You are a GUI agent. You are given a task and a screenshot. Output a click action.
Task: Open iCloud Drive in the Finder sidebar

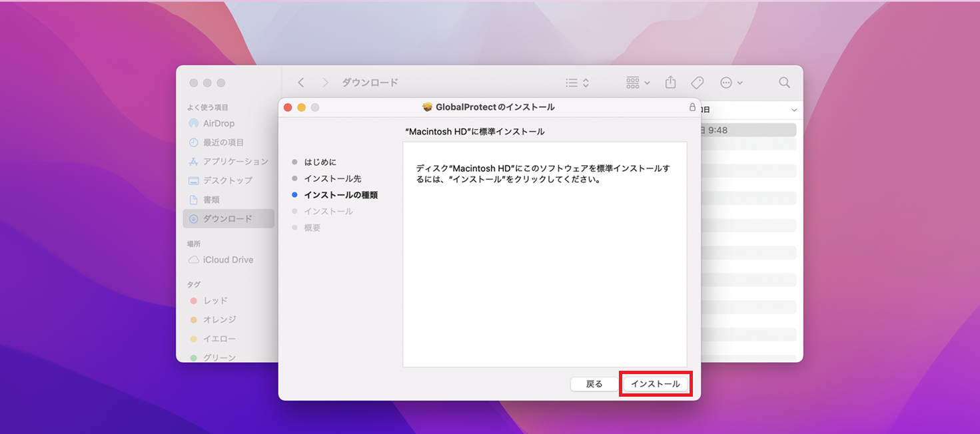pyautogui.click(x=229, y=260)
